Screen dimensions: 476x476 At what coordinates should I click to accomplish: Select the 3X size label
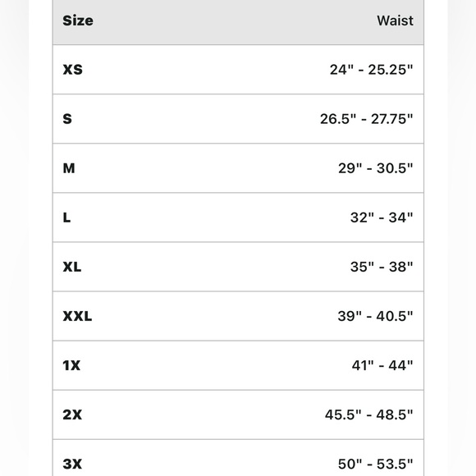(72, 464)
